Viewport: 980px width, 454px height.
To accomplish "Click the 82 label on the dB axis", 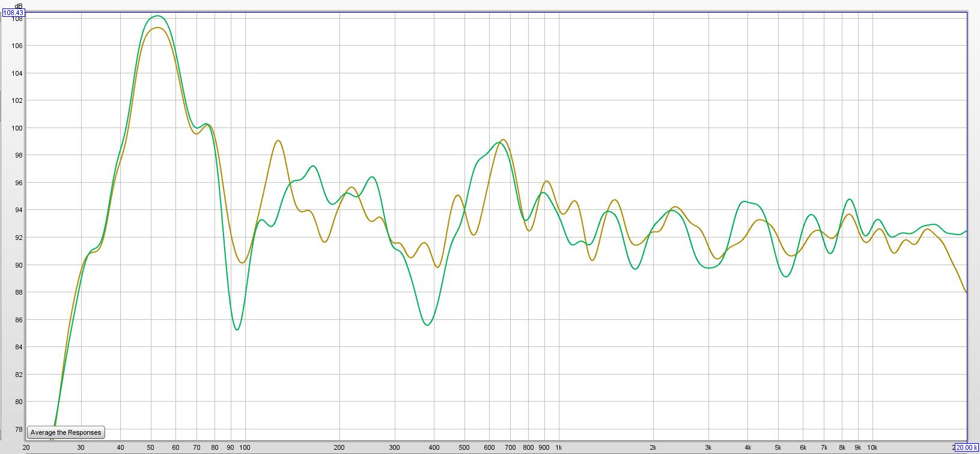I will click(x=19, y=375).
